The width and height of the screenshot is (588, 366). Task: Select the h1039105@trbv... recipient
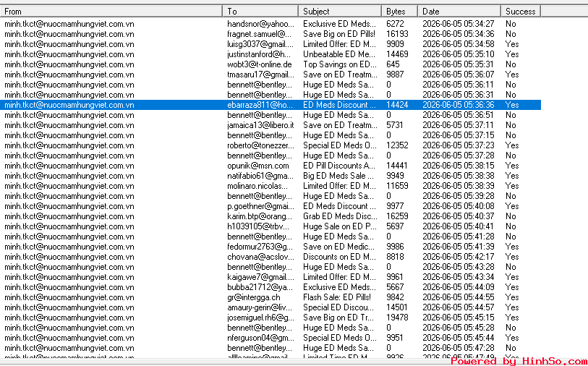[258, 226]
